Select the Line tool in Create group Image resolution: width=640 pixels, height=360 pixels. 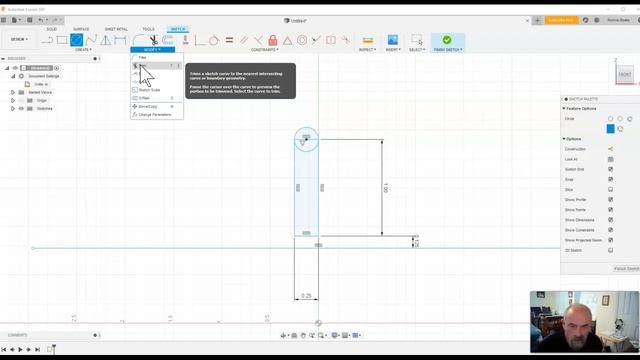[47, 40]
